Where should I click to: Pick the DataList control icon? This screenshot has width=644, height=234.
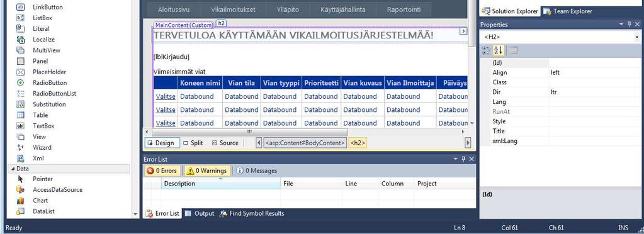(x=21, y=211)
